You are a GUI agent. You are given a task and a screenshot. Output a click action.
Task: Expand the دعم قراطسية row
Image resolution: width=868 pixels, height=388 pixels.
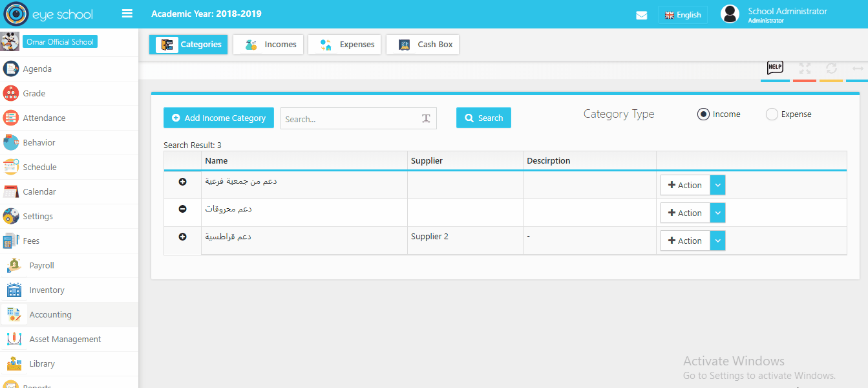pyautogui.click(x=182, y=237)
